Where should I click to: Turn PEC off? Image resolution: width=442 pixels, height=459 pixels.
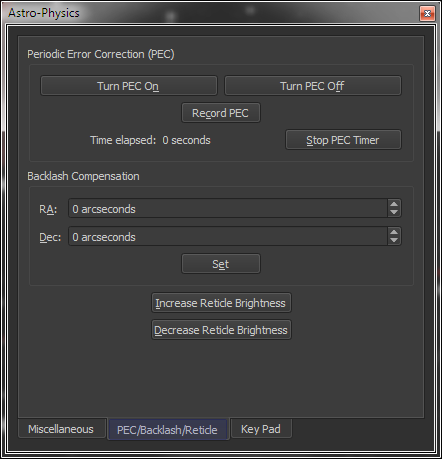click(x=313, y=86)
